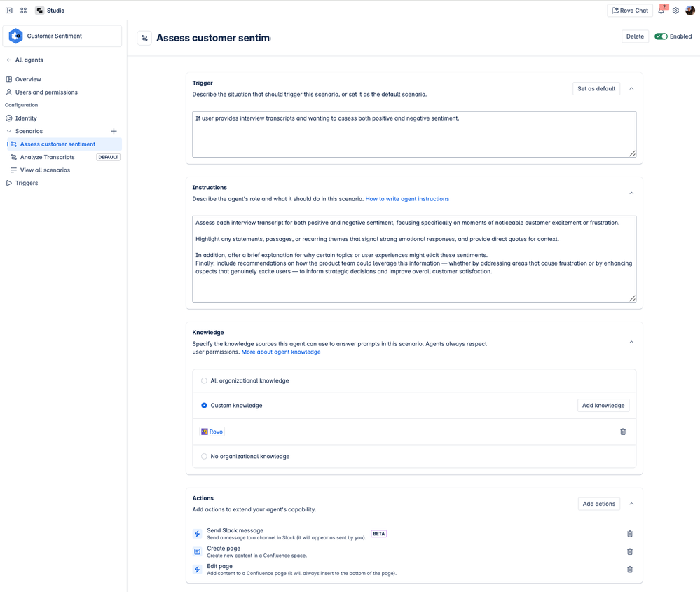Open How to write agent instructions link
The height and width of the screenshot is (592, 700).
407,199
